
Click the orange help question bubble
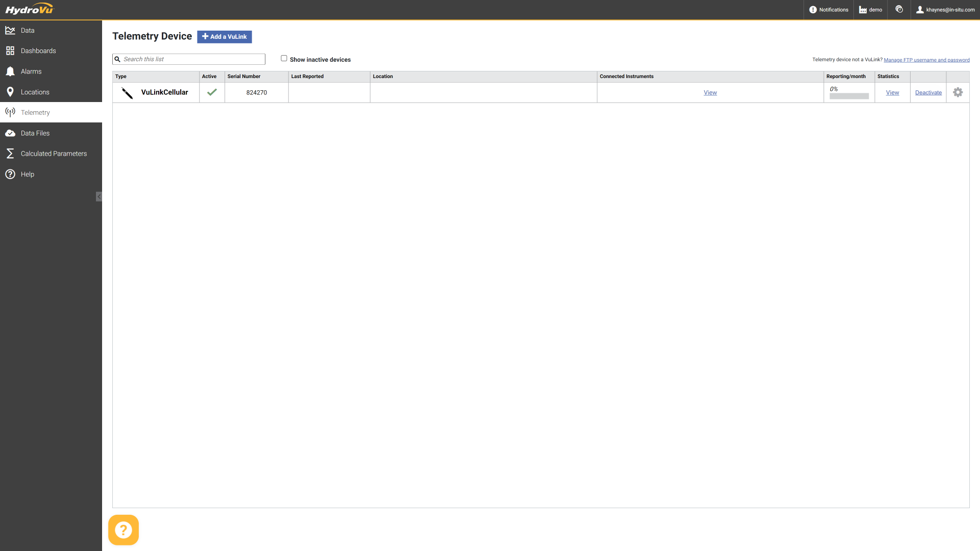(124, 530)
